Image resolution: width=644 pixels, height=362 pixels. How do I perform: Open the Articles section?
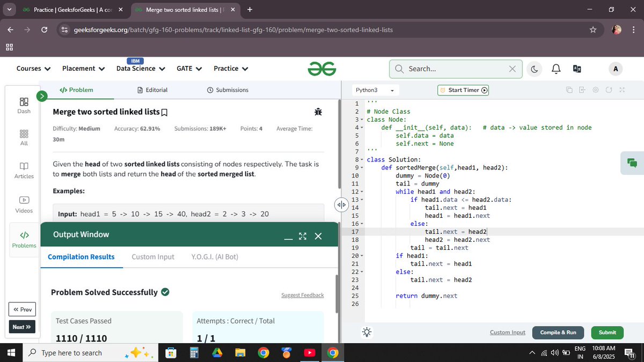pos(24,171)
